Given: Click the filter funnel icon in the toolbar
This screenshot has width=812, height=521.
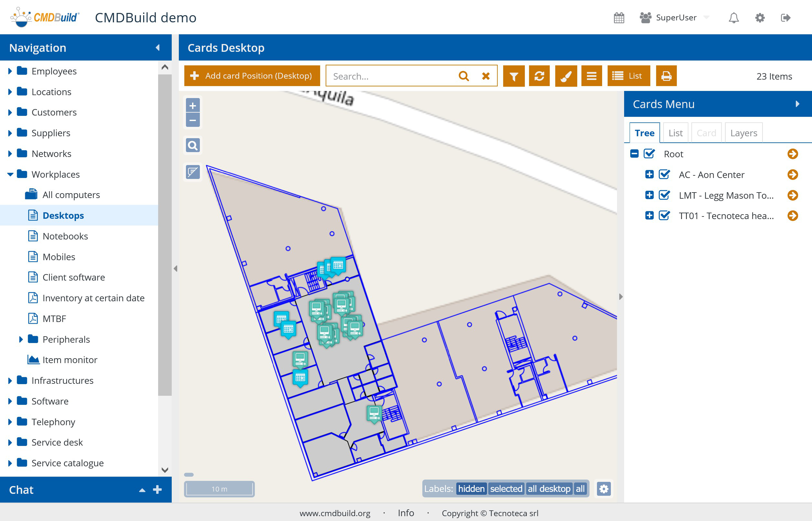Looking at the screenshot, I should pyautogui.click(x=514, y=76).
